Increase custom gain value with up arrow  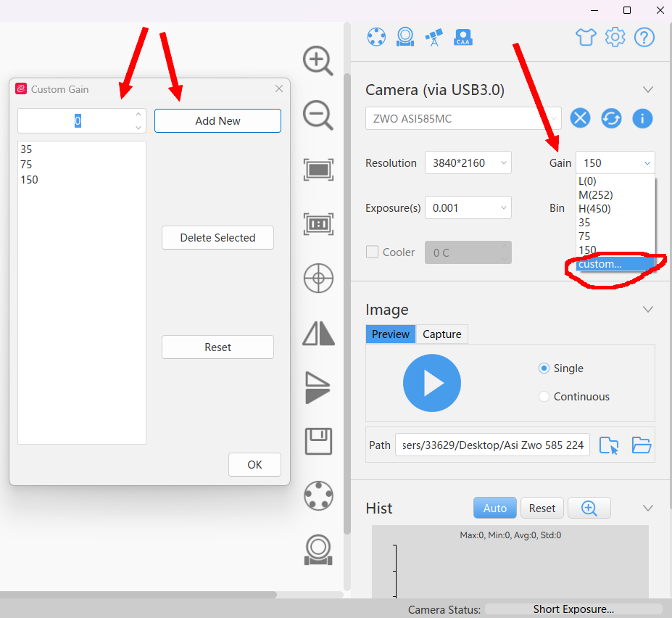(138, 115)
